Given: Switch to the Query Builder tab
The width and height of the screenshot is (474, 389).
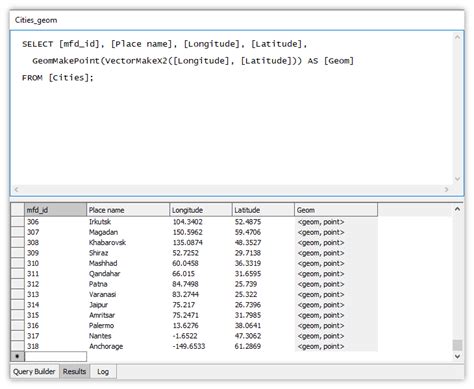Looking at the screenshot, I should [34, 371].
